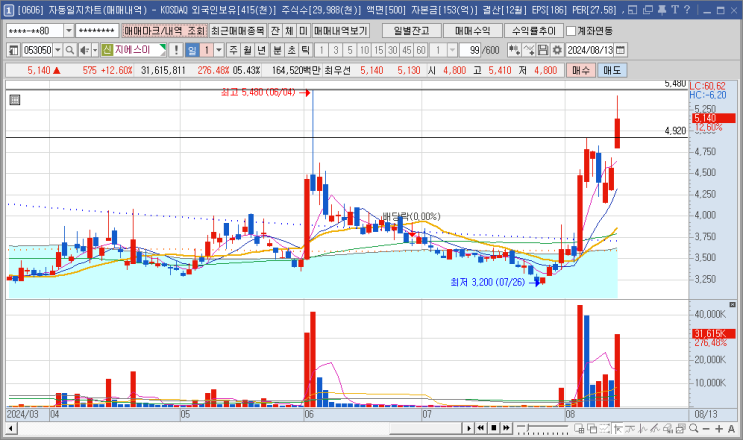Click the font T icon in title bar
This screenshot has height=440, width=743.
pyautogui.click(x=675, y=9)
